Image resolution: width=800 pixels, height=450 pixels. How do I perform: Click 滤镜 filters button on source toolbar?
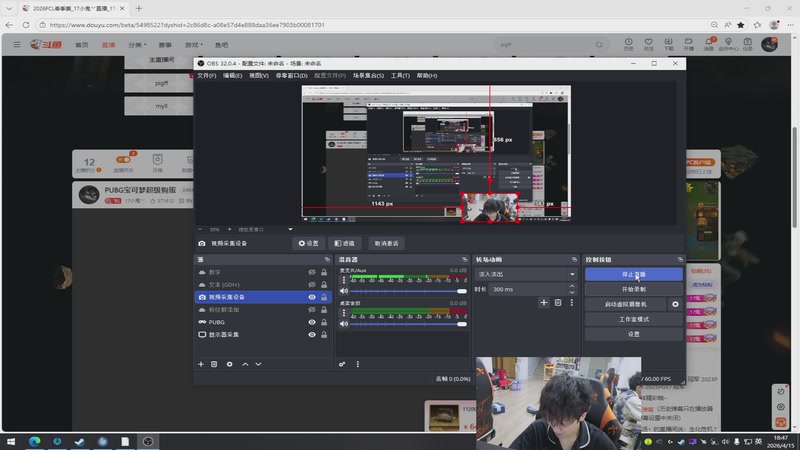pyautogui.click(x=344, y=243)
